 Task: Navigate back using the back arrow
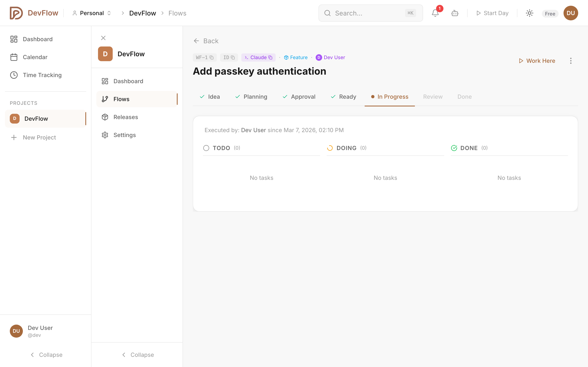(197, 41)
